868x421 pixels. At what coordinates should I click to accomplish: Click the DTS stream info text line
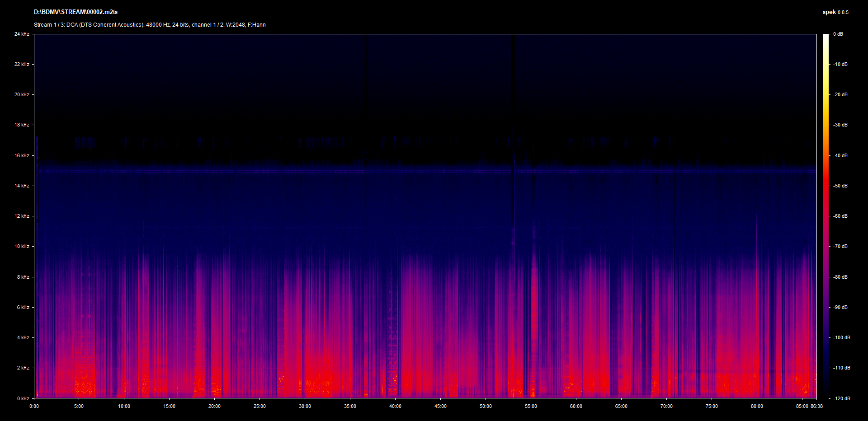coord(150,25)
